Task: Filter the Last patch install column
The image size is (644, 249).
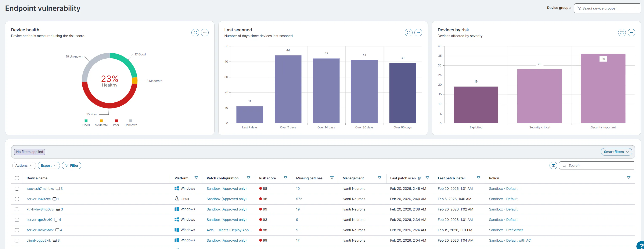Action: [478, 178]
